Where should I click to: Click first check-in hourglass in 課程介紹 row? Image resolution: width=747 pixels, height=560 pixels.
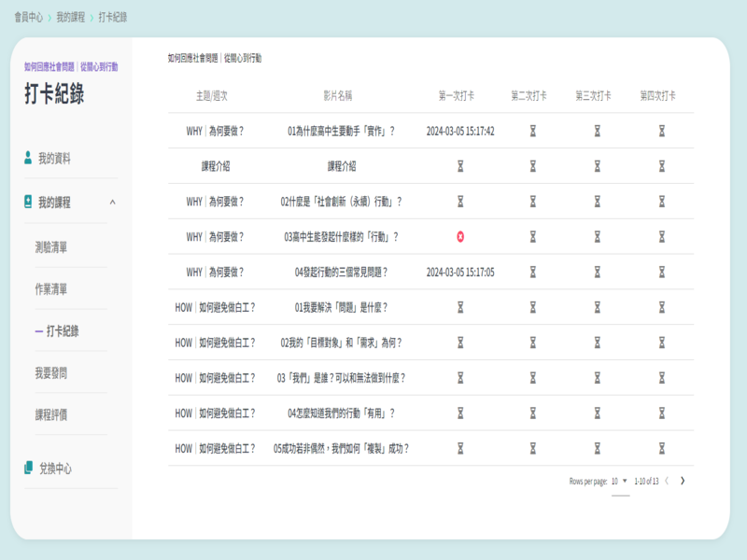pos(460,166)
